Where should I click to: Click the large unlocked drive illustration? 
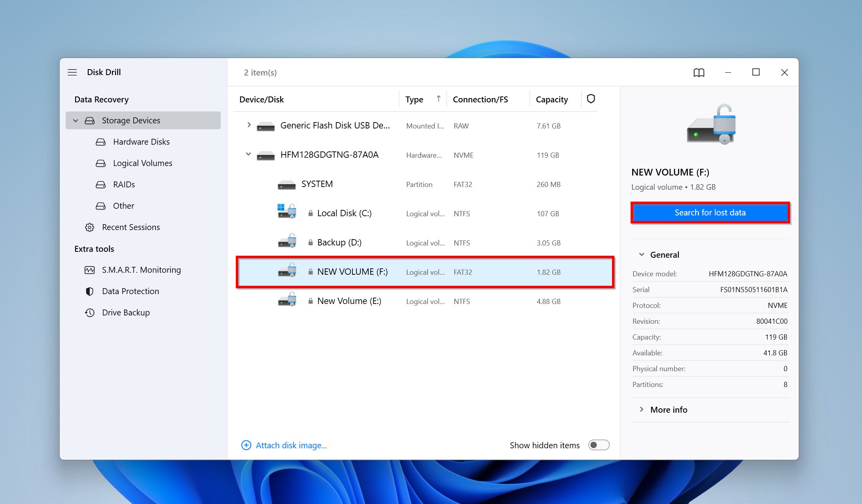[711, 125]
